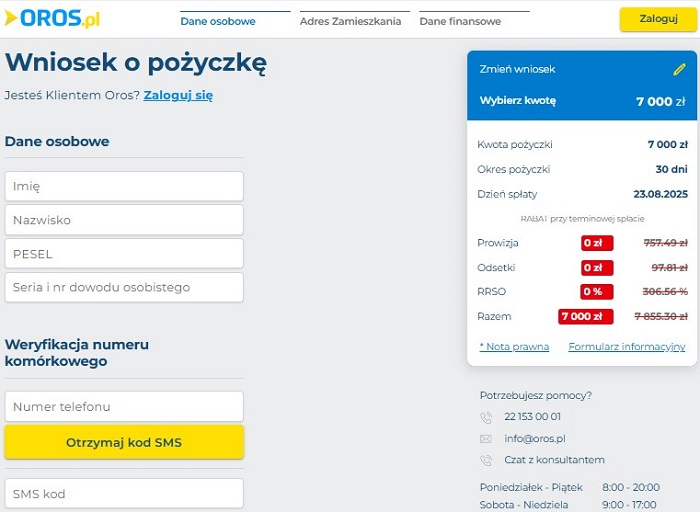The height and width of the screenshot is (512, 700).
Task: Click the SMS kod input field
Action: pos(124,494)
